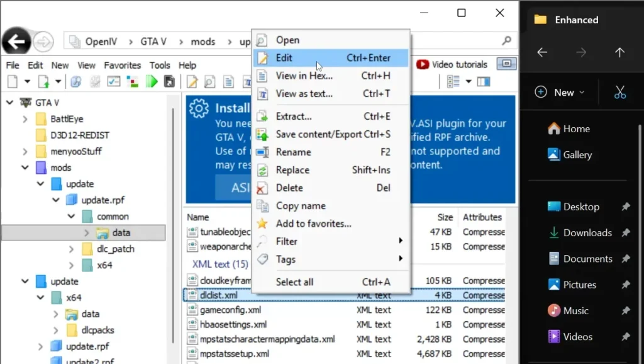
Task: Select the Edit pencil icon in the toolbar
Action: pos(192,81)
